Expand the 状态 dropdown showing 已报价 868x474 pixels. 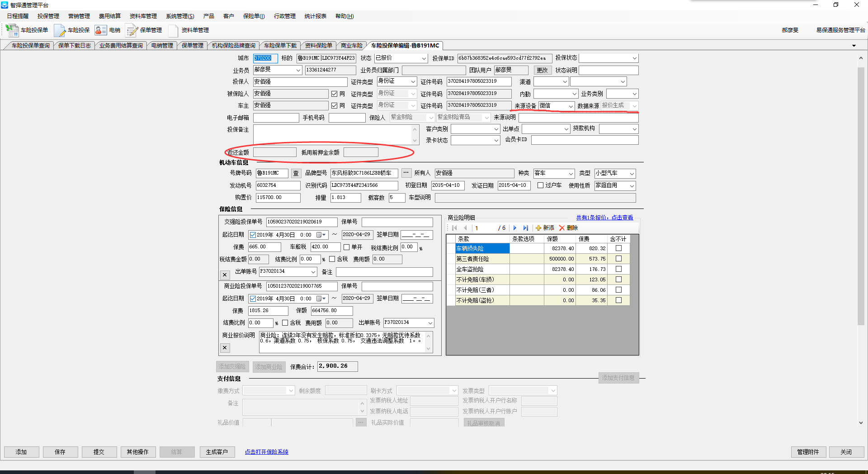pos(424,58)
